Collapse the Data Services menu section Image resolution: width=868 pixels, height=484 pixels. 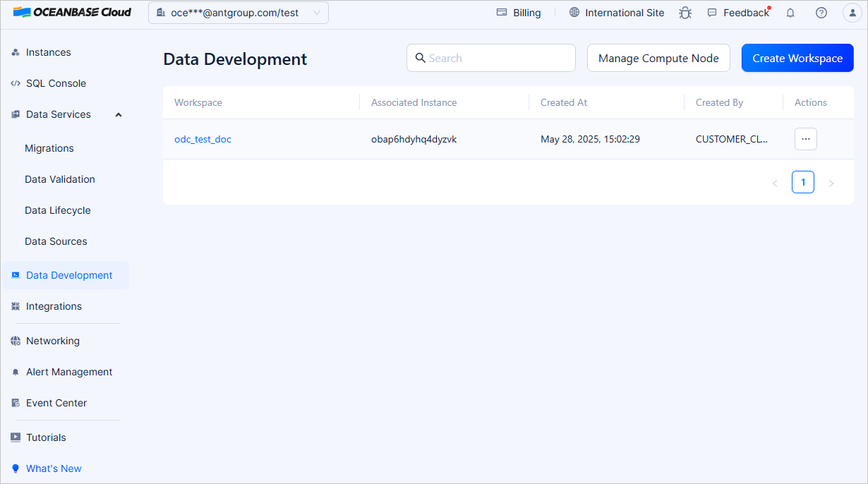pyautogui.click(x=119, y=114)
